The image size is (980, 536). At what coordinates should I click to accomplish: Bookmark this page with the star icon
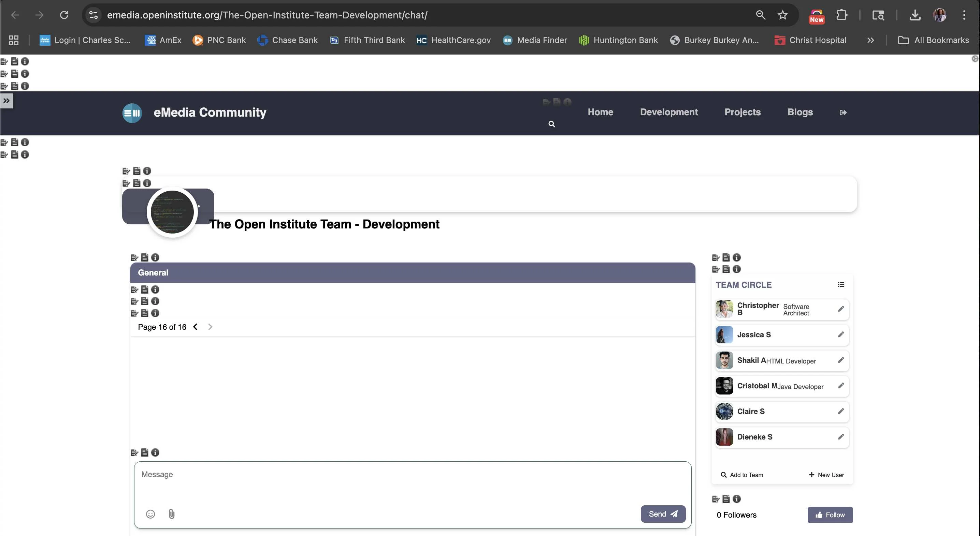pyautogui.click(x=782, y=15)
